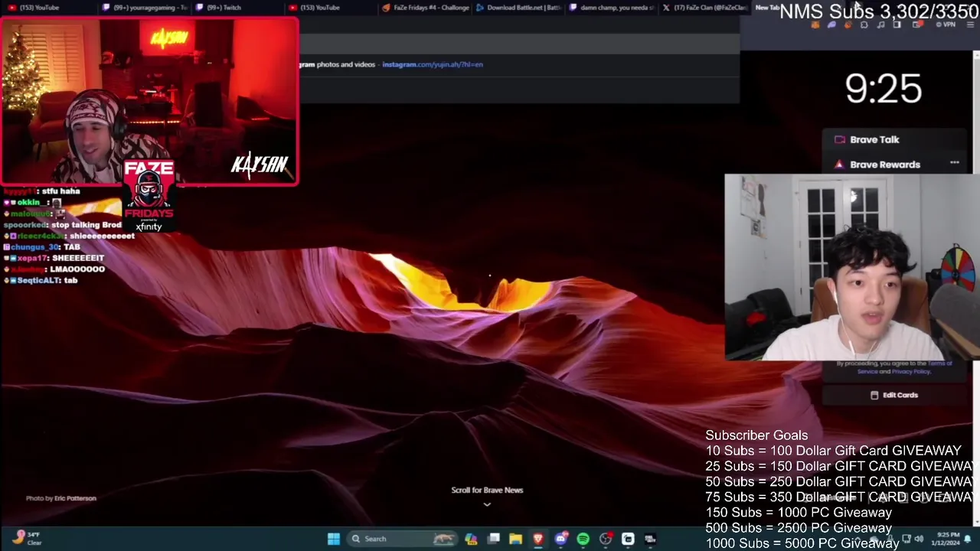
Task: Open photo credit Eric Patterson link
Action: coord(75,498)
